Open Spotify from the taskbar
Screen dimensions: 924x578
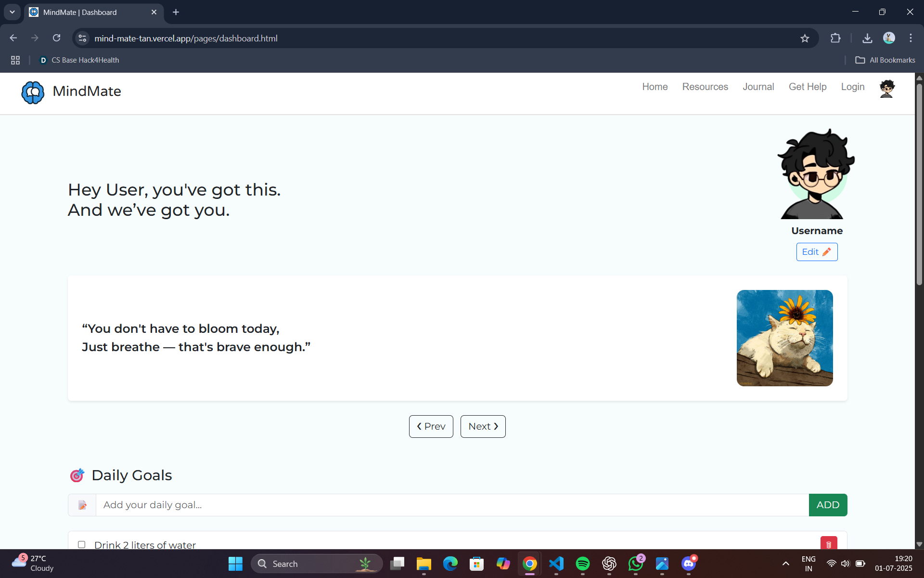pyautogui.click(x=582, y=563)
